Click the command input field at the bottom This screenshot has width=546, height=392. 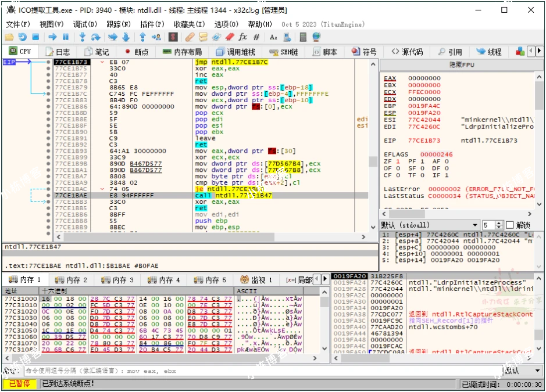pyautogui.click(x=233, y=371)
